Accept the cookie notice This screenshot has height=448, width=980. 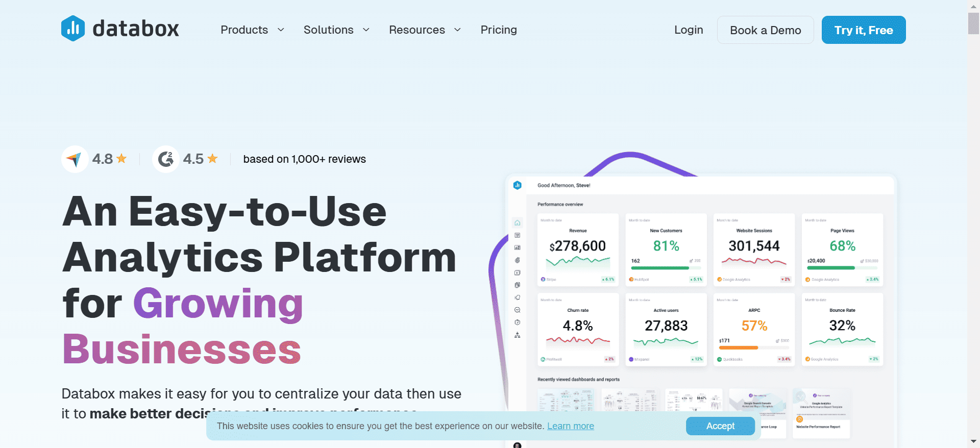[720, 426]
